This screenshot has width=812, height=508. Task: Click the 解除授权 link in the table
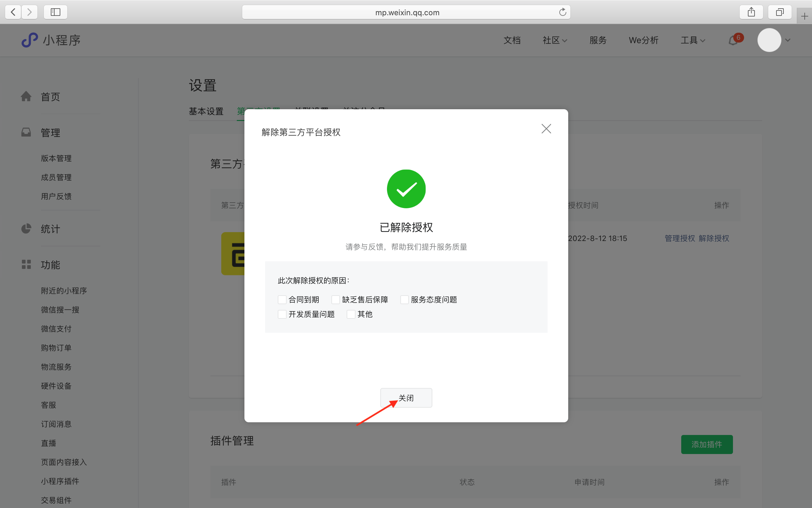(714, 238)
